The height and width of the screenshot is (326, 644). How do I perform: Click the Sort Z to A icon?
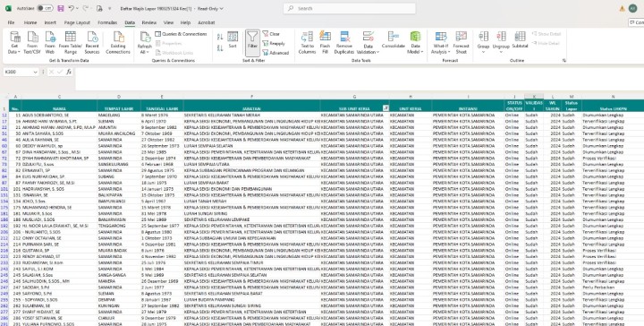pyautogui.click(x=220, y=48)
